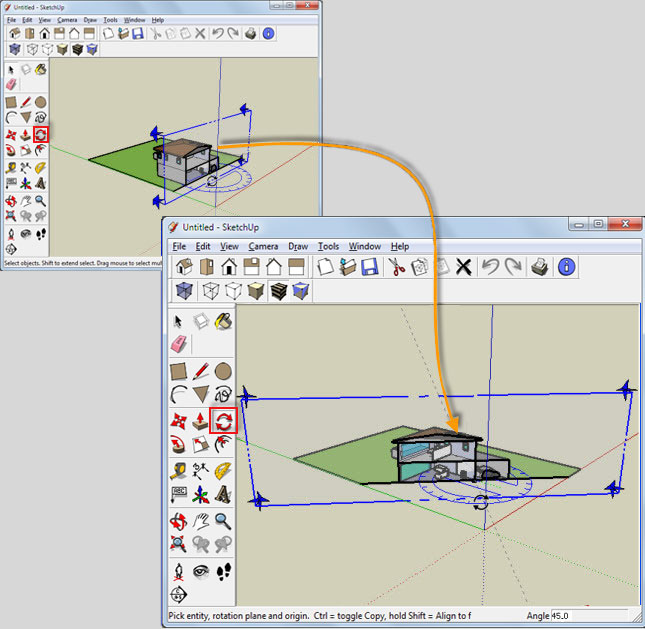
Task: Open Draw menu in front window
Action: coord(298,246)
